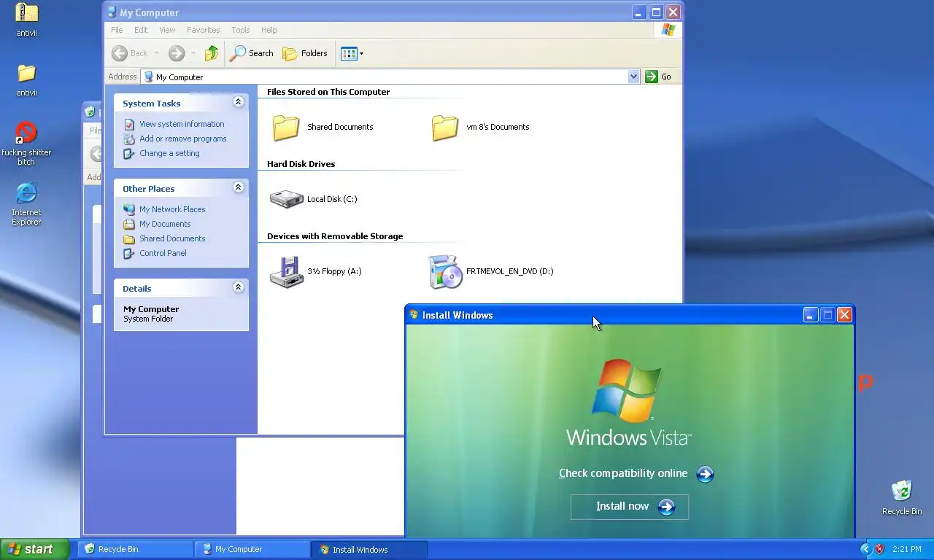Select the Shared Documents folder icon
The height and width of the screenshot is (560, 934).
[x=286, y=127]
